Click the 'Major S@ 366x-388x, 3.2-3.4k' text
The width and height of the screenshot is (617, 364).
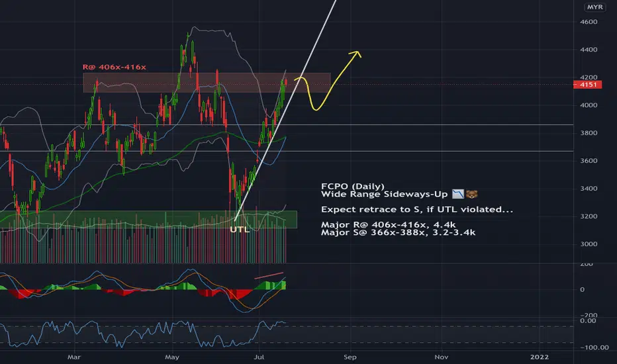(399, 232)
